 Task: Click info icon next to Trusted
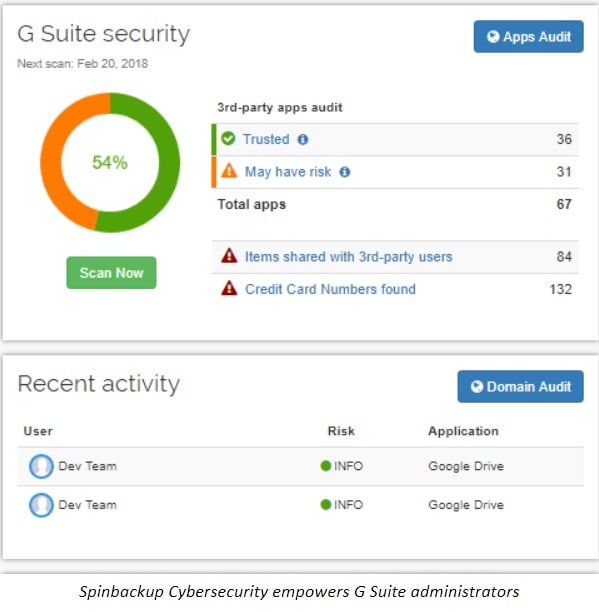point(303,139)
